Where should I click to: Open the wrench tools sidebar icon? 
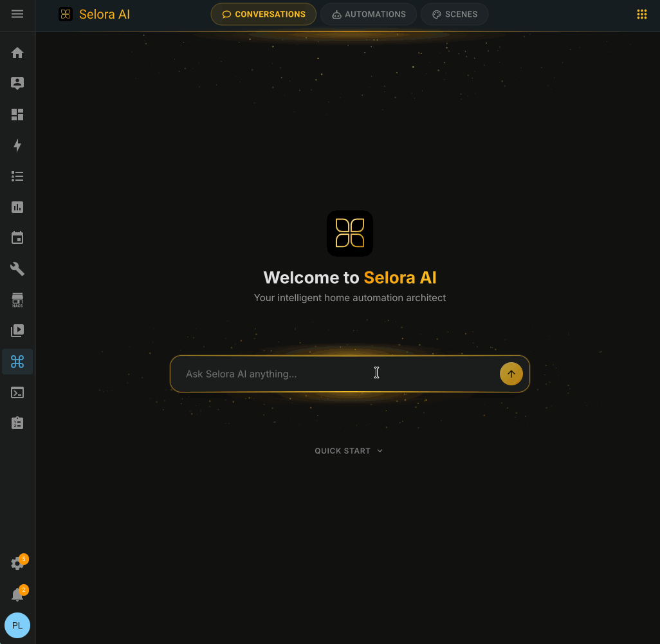pyautogui.click(x=17, y=268)
